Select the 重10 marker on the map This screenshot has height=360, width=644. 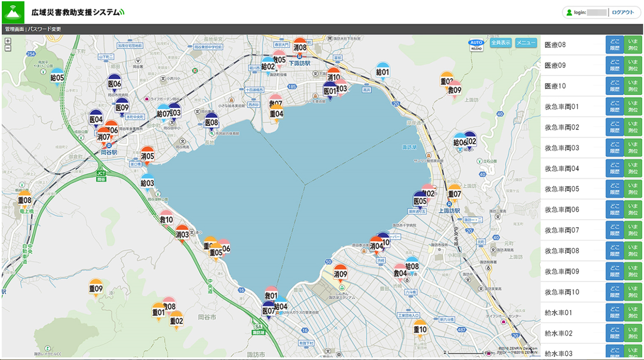pos(420,329)
